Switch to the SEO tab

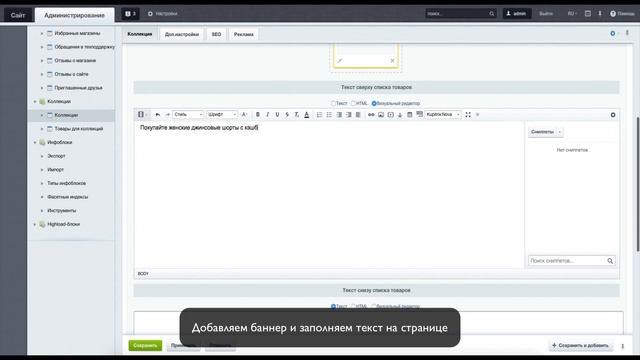216,34
